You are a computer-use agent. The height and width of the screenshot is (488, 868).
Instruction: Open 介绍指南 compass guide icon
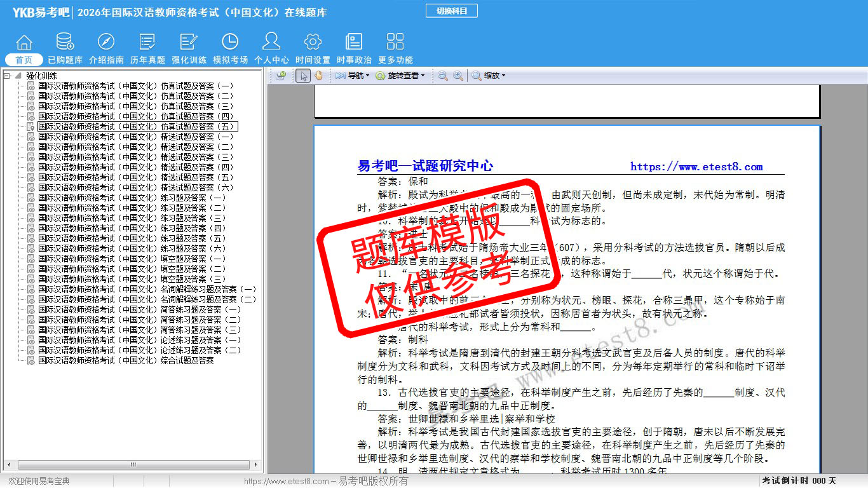pos(106,43)
